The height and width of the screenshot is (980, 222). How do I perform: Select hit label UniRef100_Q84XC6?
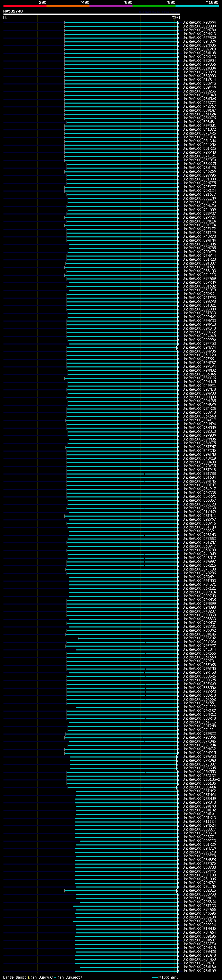199,408
